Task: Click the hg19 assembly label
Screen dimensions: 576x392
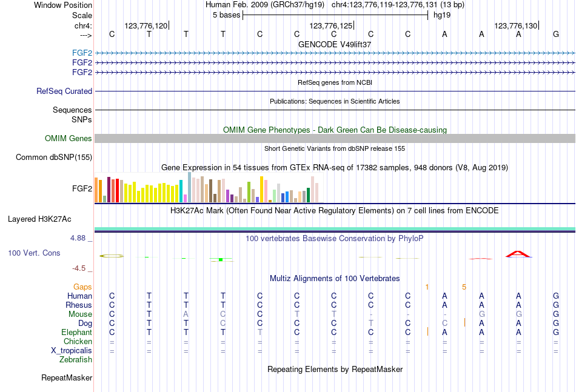Action: [442, 15]
